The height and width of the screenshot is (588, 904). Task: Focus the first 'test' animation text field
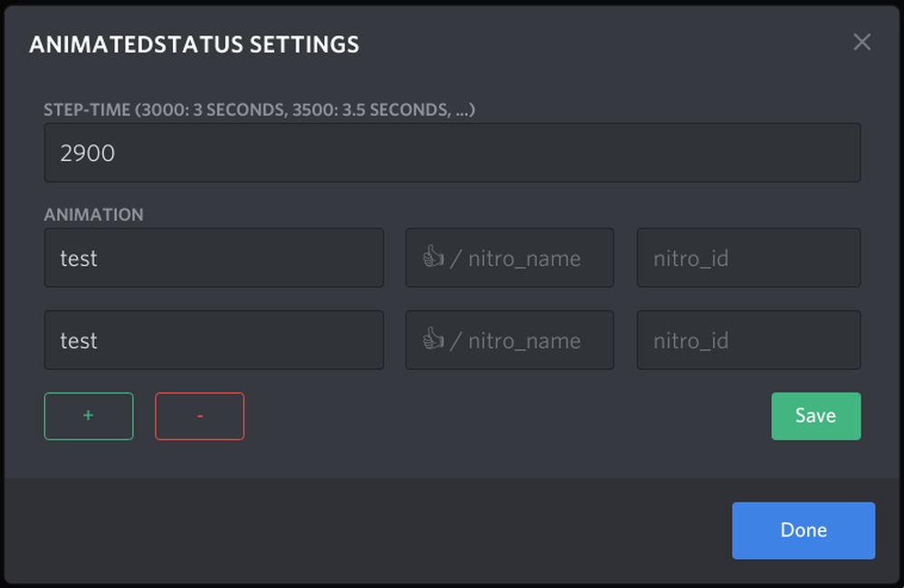coord(214,259)
